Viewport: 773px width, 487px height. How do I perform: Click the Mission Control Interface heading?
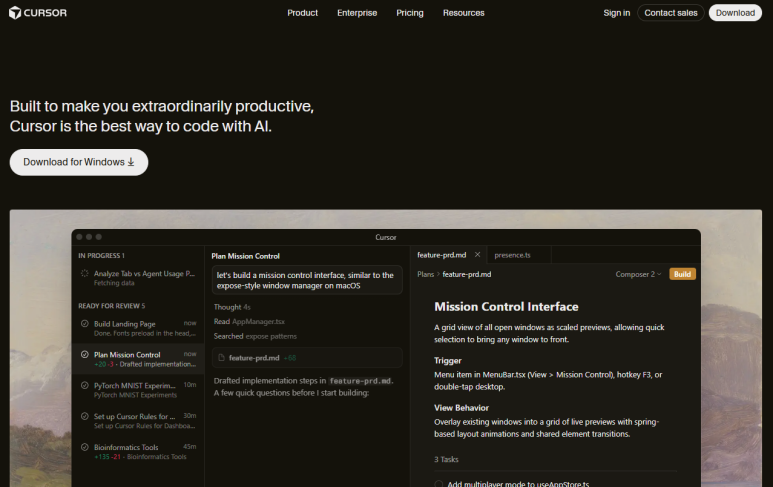506,307
